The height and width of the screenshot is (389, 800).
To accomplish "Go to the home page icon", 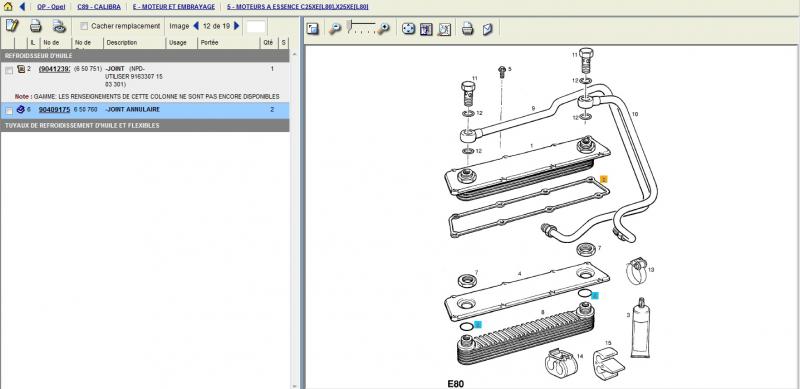I will (x=8, y=7).
